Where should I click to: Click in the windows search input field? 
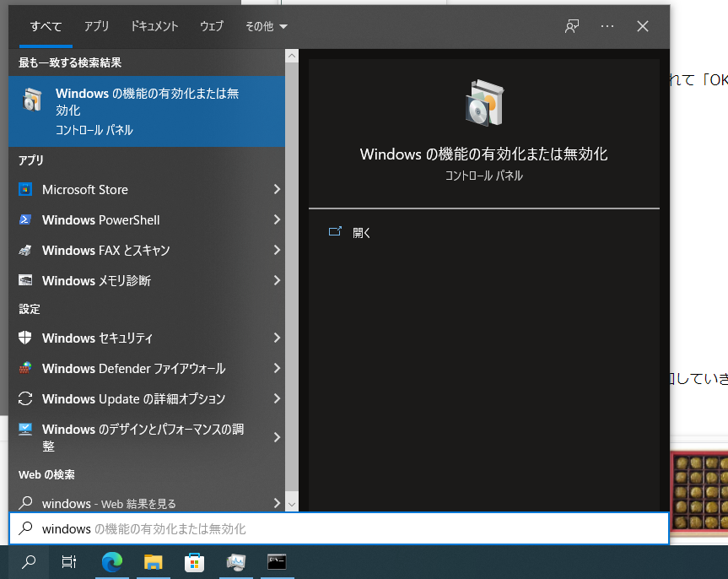click(x=339, y=528)
